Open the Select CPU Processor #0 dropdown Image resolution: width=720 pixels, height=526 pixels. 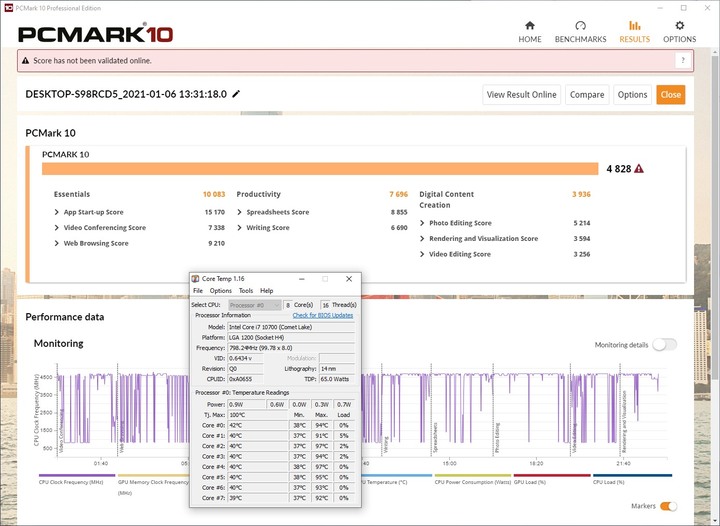pyautogui.click(x=254, y=305)
